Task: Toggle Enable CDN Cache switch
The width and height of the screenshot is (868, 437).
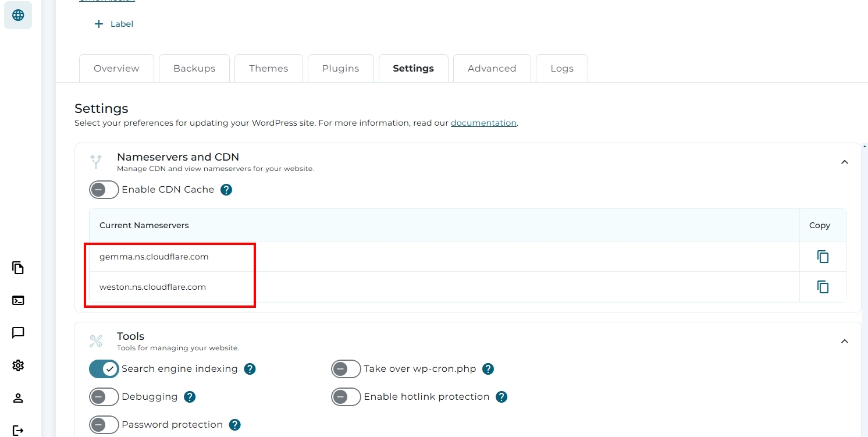Action: [104, 190]
